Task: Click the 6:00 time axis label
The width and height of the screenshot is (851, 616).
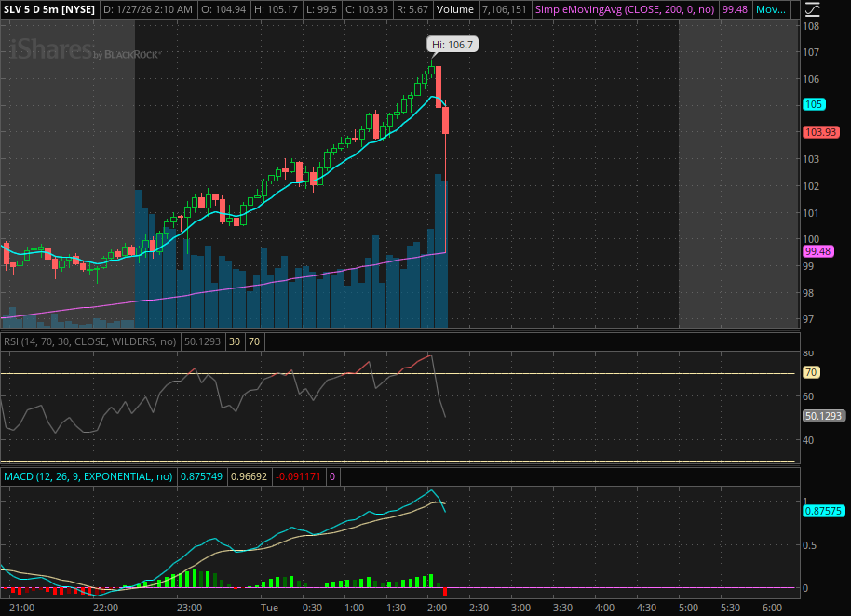Action: (772, 608)
